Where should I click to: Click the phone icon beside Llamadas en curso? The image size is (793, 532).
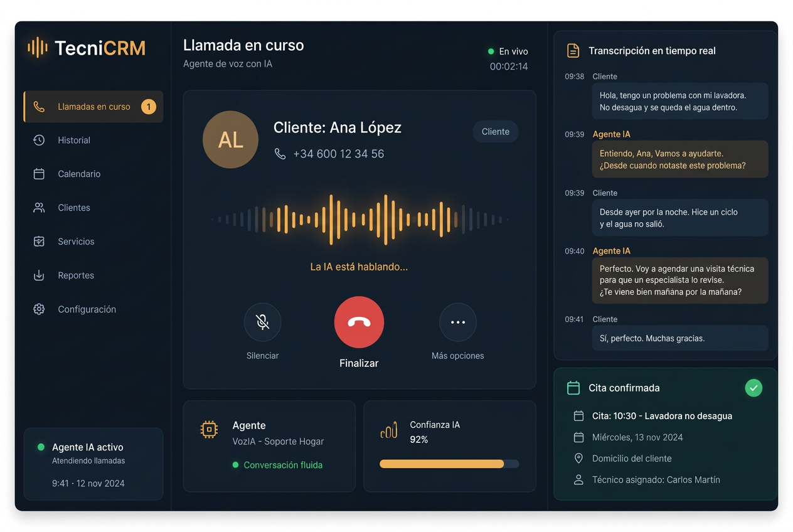39,107
